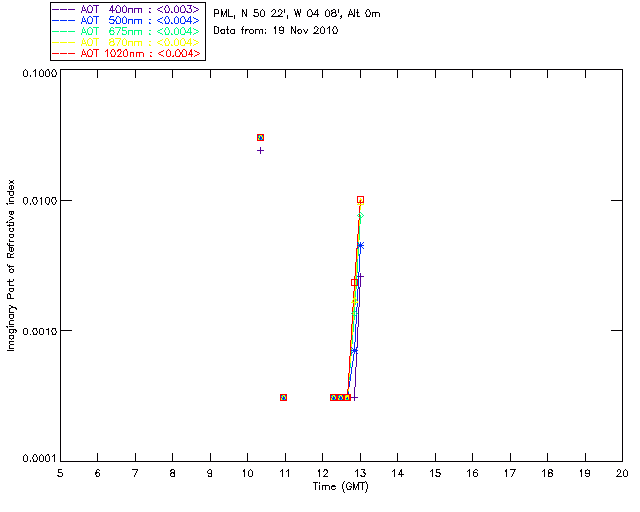
Task: Click the 'AOT 870nm : <0.004>' legend text
Action: point(140,42)
